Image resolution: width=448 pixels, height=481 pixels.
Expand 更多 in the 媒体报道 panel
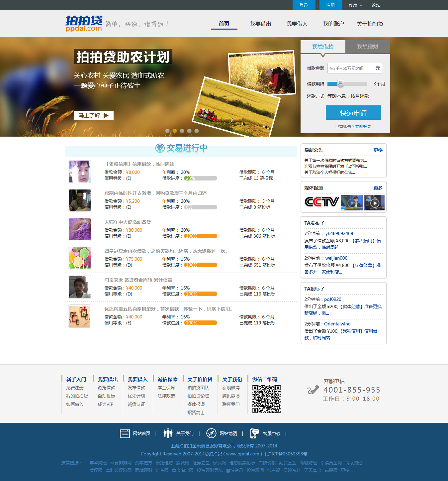378,188
